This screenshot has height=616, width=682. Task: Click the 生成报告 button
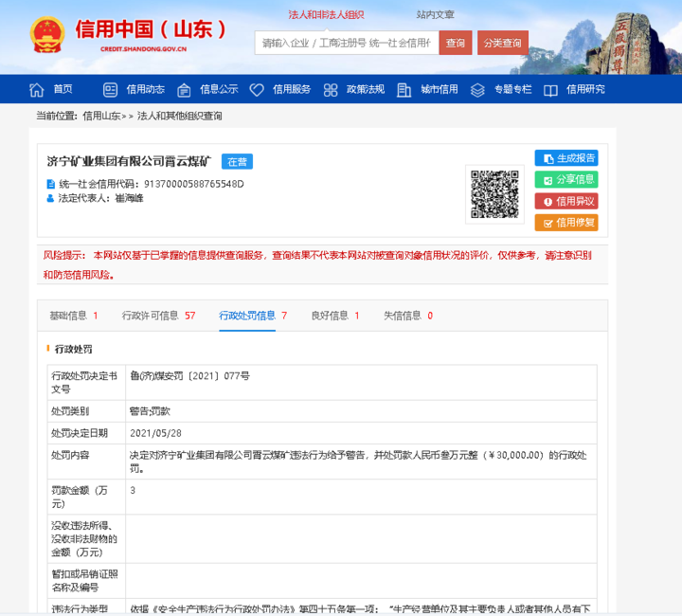(x=566, y=158)
